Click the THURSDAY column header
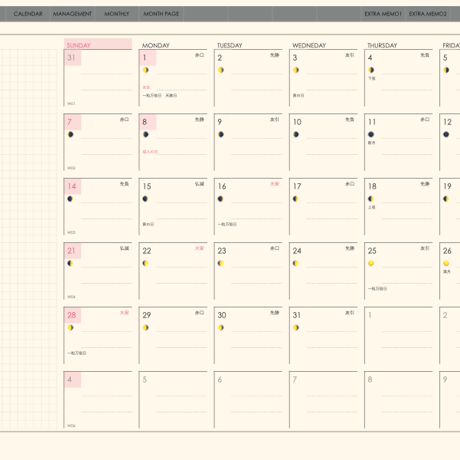Viewport: 460px width, 460px height. 382,45
